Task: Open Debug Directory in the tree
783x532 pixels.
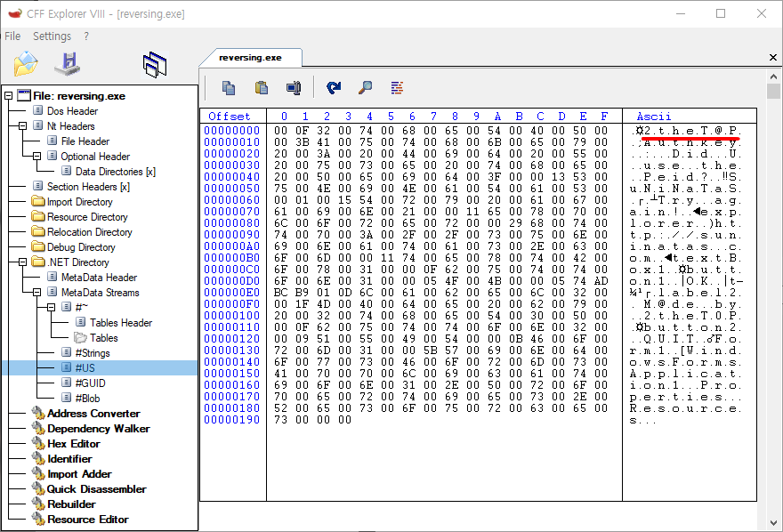Action: point(81,247)
